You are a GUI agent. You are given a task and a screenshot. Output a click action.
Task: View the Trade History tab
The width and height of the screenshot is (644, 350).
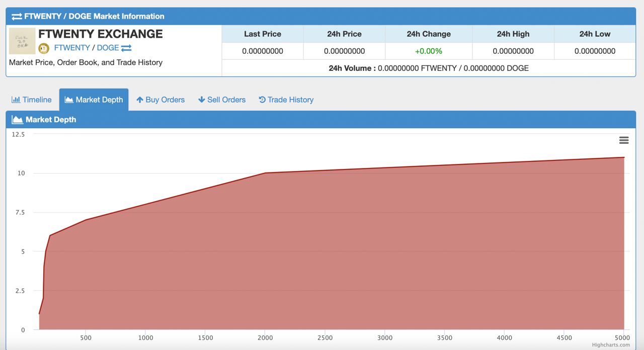click(286, 100)
